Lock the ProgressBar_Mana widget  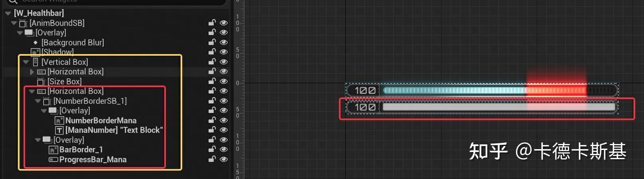pyautogui.click(x=212, y=159)
